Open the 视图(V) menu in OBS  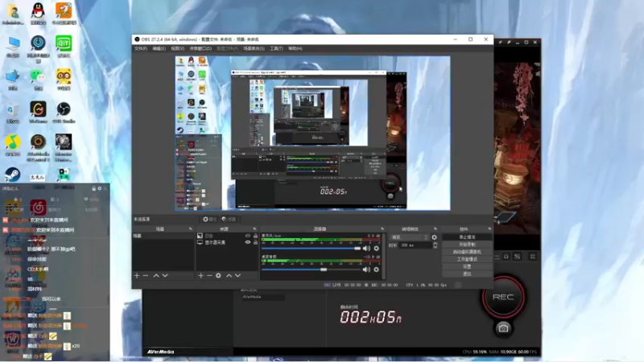point(177,48)
